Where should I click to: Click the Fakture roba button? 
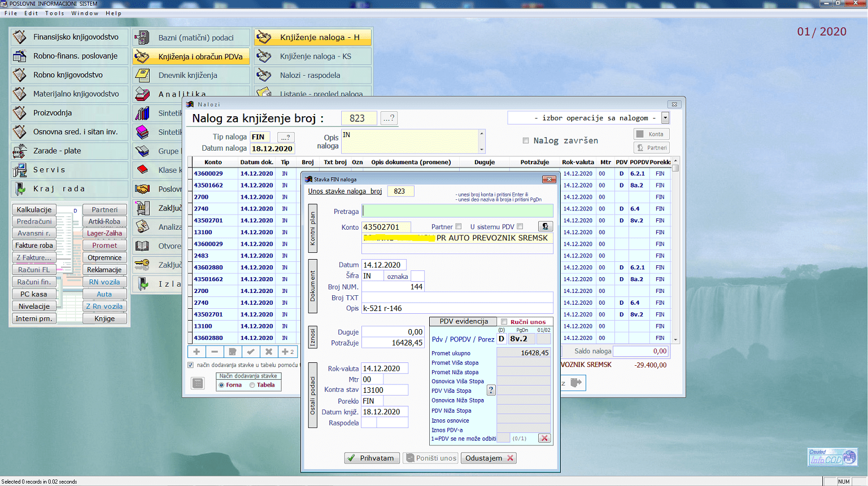click(34, 245)
